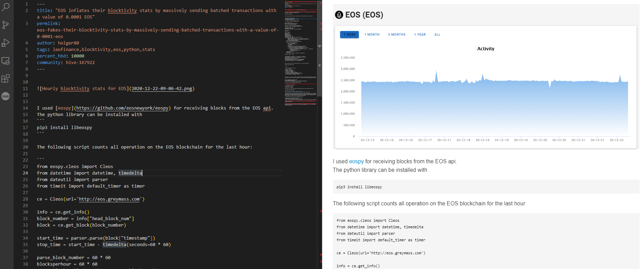Follow the eospy link in the preview
This screenshot has height=269, width=644.
pos(356,161)
